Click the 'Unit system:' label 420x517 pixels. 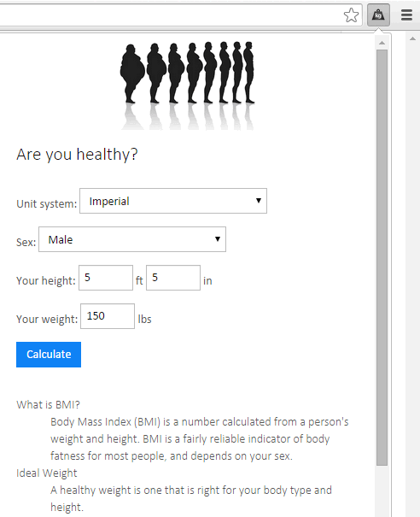tap(46, 203)
